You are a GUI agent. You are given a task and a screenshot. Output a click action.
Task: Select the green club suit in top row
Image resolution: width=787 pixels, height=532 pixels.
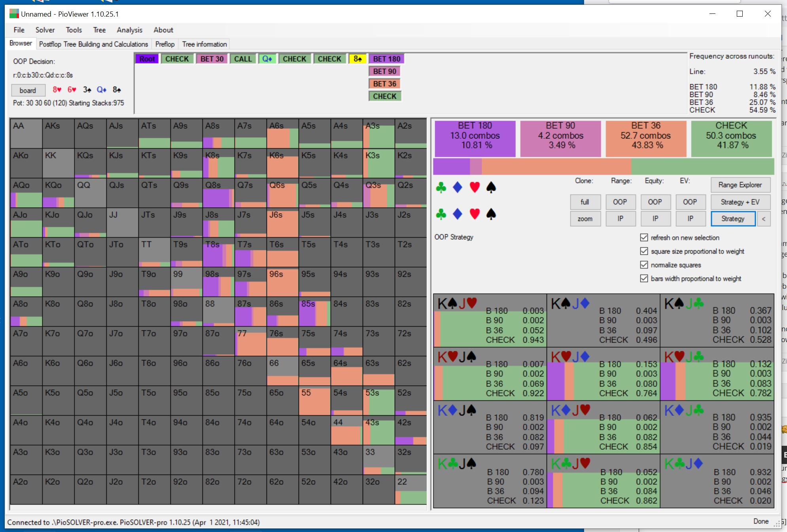click(441, 187)
